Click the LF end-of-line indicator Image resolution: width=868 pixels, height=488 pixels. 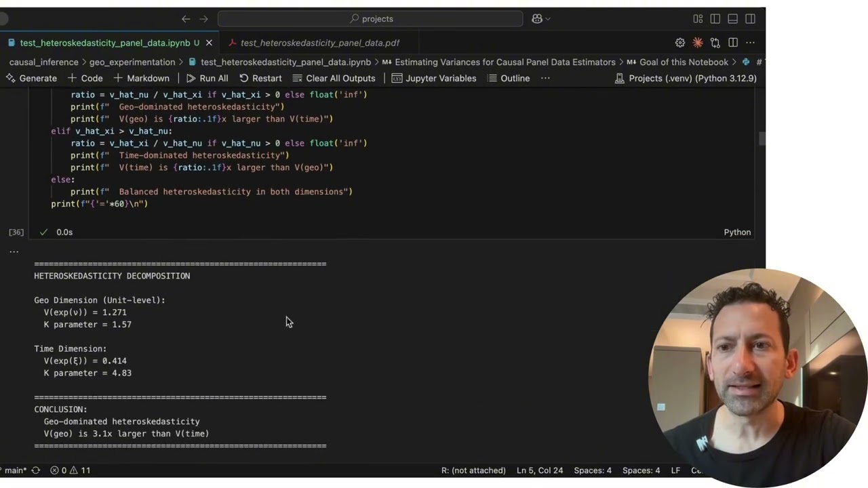click(675, 470)
